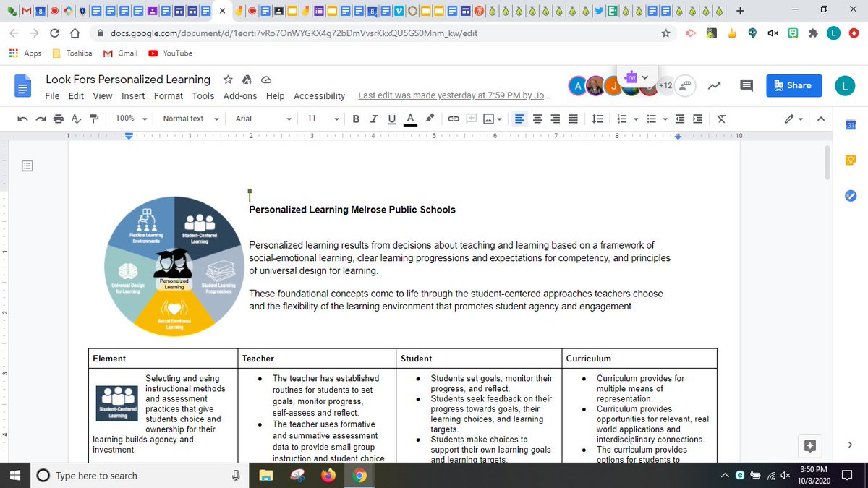Screen dimensions: 868x488
Task: Open File Explorer from the taskbar
Action: pos(266,476)
